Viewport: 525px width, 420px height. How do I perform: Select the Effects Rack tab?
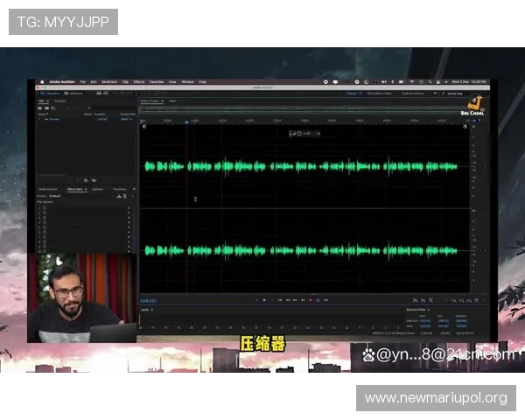click(x=75, y=189)
